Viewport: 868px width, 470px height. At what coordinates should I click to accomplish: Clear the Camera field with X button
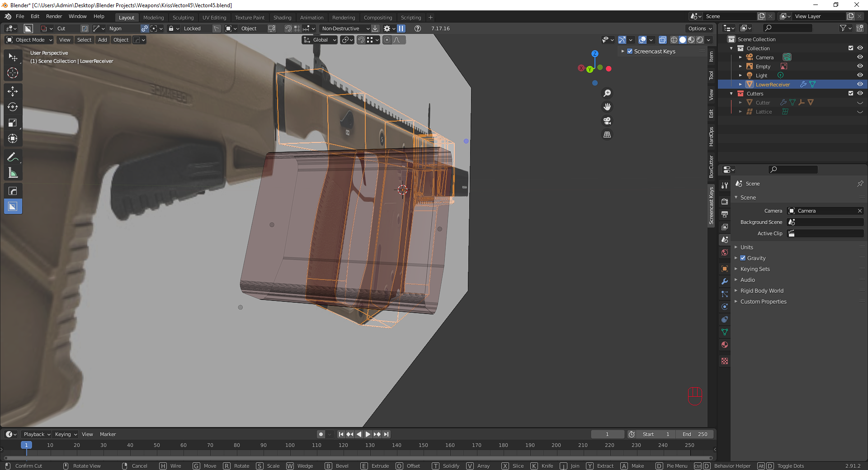(859, 211)
